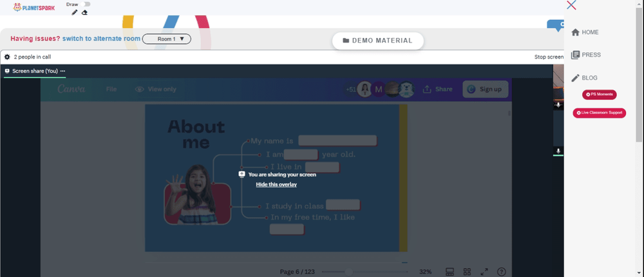Click the I live in blank box
This screenshot has width=644, height=277.
point(322,167)
